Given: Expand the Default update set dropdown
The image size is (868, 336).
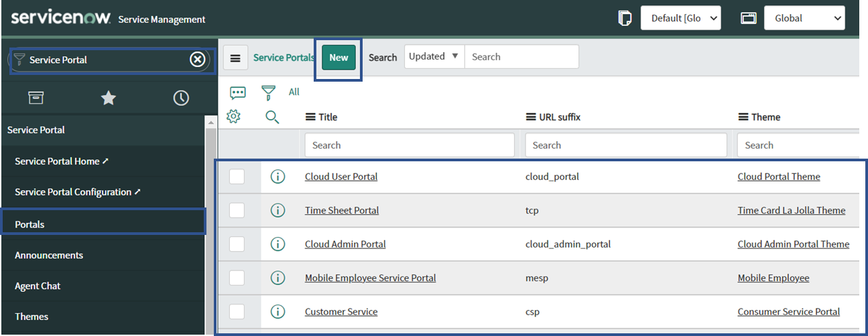Looking at the screenshot, I should point(680,18).
